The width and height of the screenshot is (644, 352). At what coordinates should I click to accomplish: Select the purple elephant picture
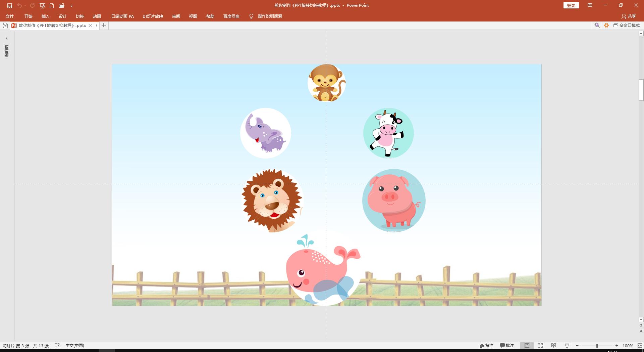(x=266, y=133)
